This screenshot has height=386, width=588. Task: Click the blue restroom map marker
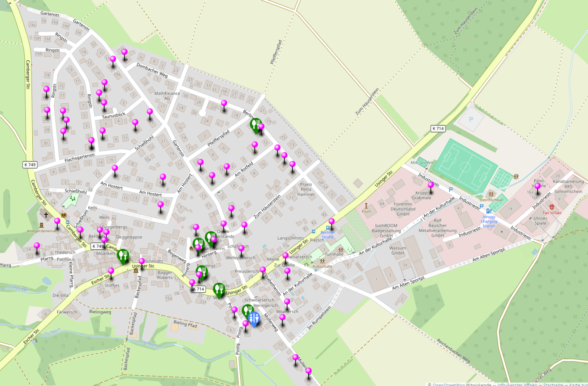pos(254,318)
